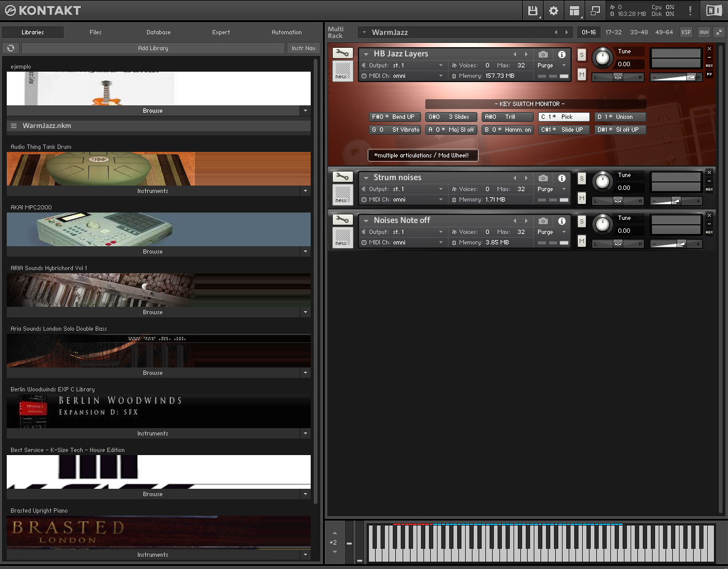
Task: Open Noises Note off Purge dropdown
Action: tap(564, 232)
